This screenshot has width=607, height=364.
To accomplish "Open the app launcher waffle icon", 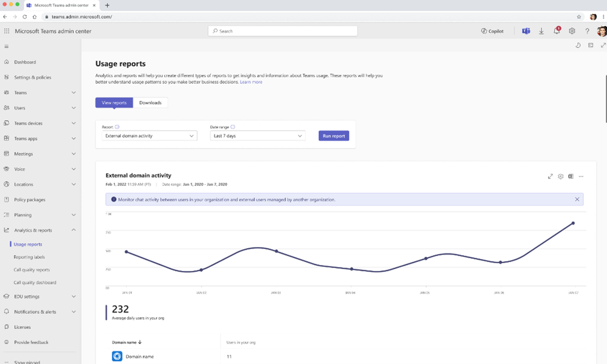I will click(x=7, y=31).
